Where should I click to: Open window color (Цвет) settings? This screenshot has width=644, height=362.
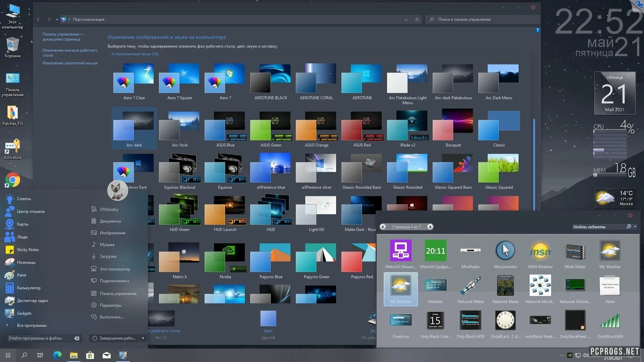268,324
